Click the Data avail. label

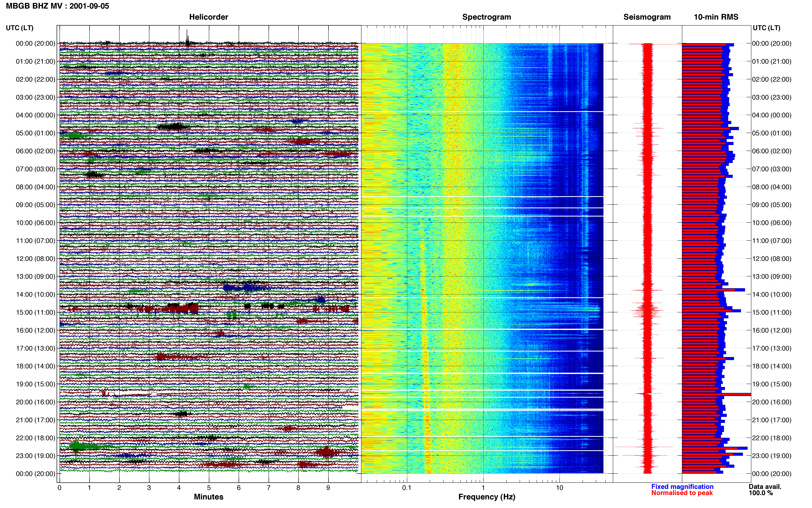765,486
